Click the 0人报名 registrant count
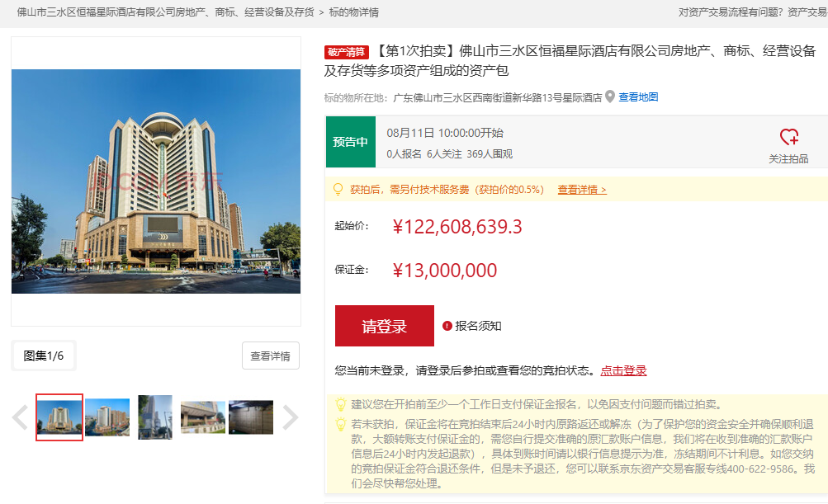 pos(404,154)
